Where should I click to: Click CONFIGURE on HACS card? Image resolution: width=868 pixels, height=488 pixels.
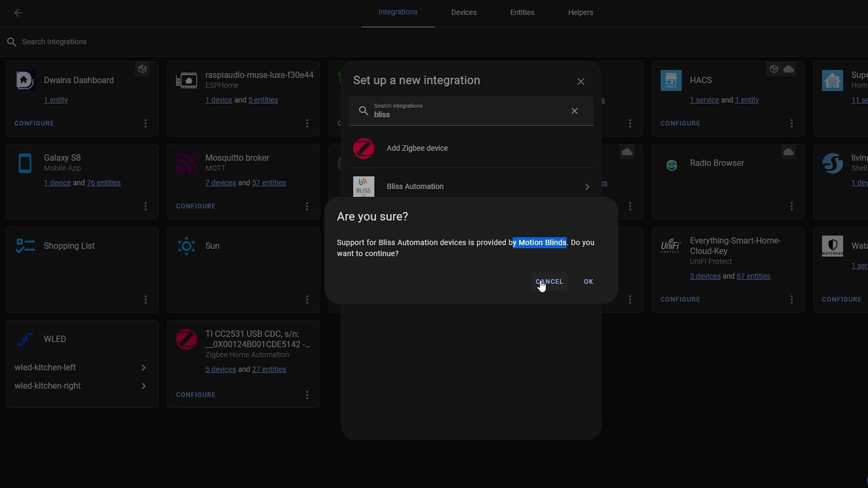(680, 124)
